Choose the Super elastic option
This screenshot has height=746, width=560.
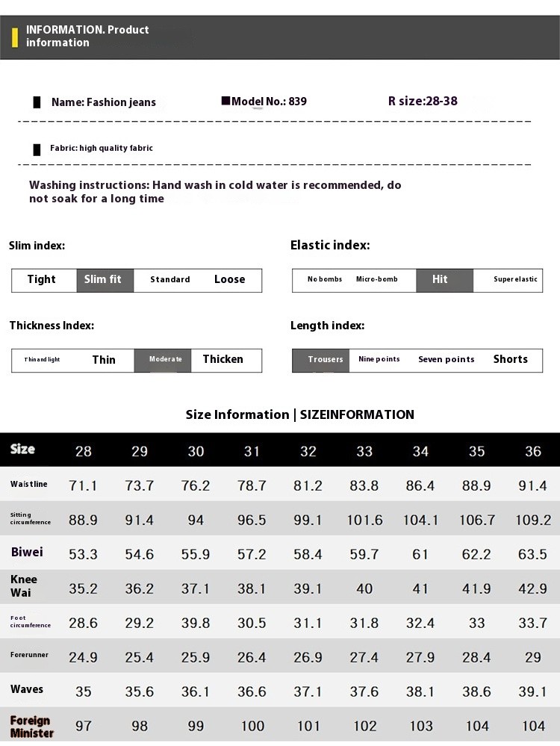(515, 279)
